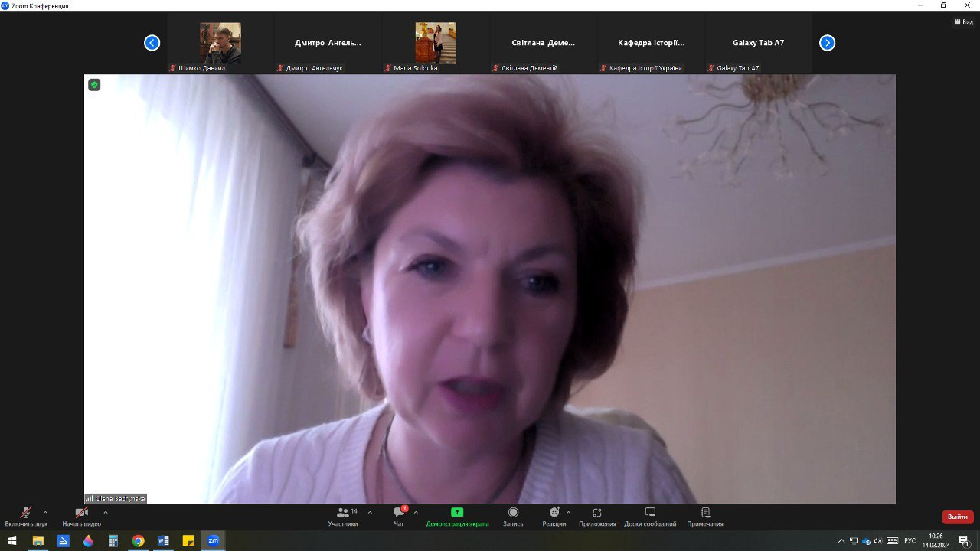Expand video options arrow beside Начать видео
980x551 pixels.
[x=105, y=513]
